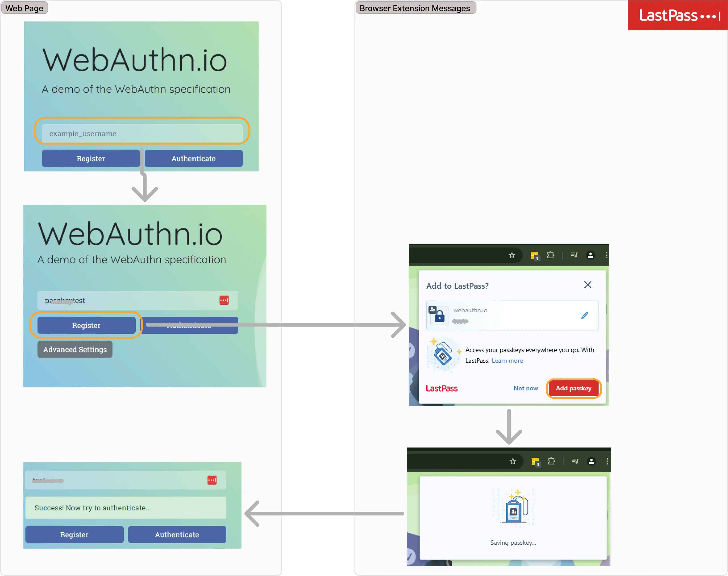This screenshot has height=576, width=728.
Task: Click the pencil edit icon in Add to LastPass dialog
Action: tap(585, 315)
